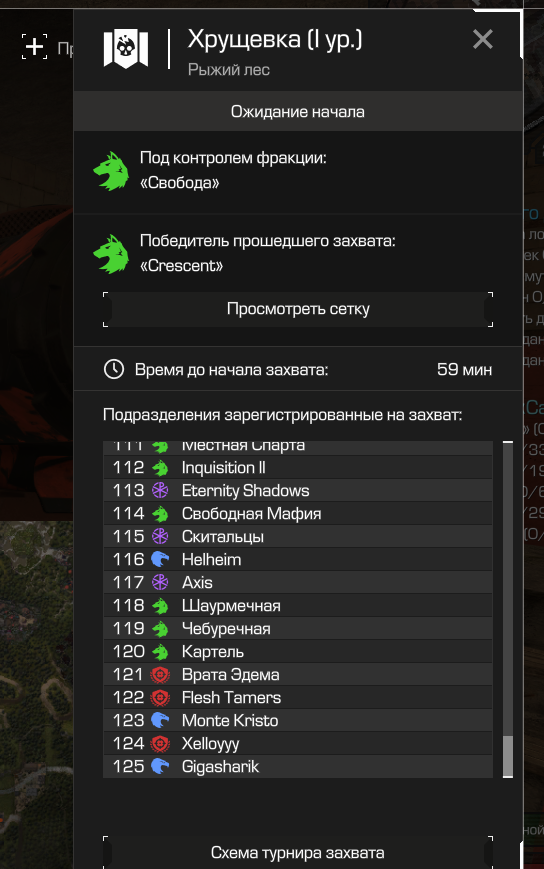Select the Flesh Tamers entry
Screen dimensions: 544x869
click(298, 697)
